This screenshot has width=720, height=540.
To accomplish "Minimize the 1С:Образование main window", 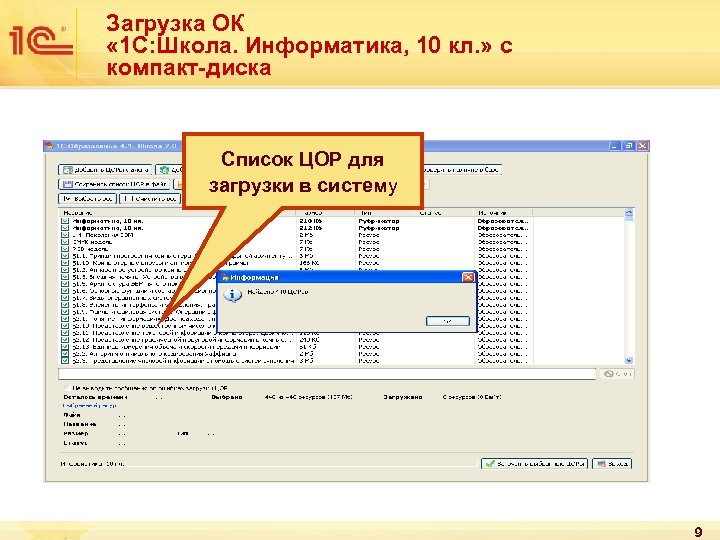I will [615, 146].
